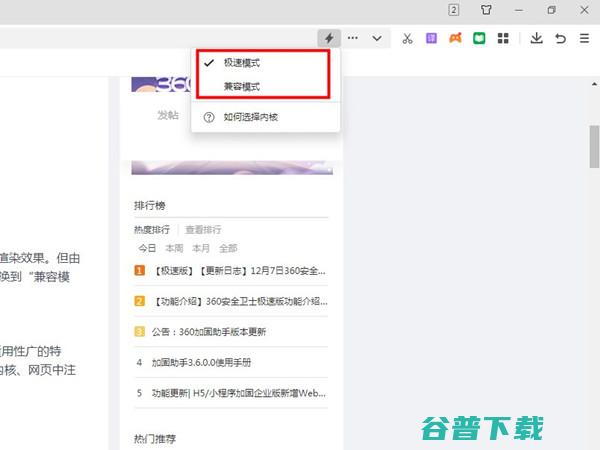Open the hamburger main menu

(584, 38)
